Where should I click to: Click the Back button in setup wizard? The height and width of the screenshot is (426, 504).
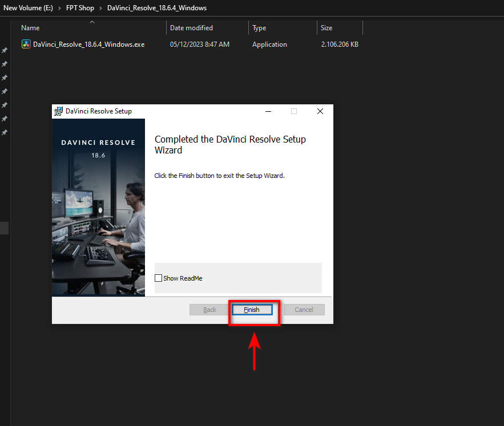pyautogui.click(x=209, y=310)
